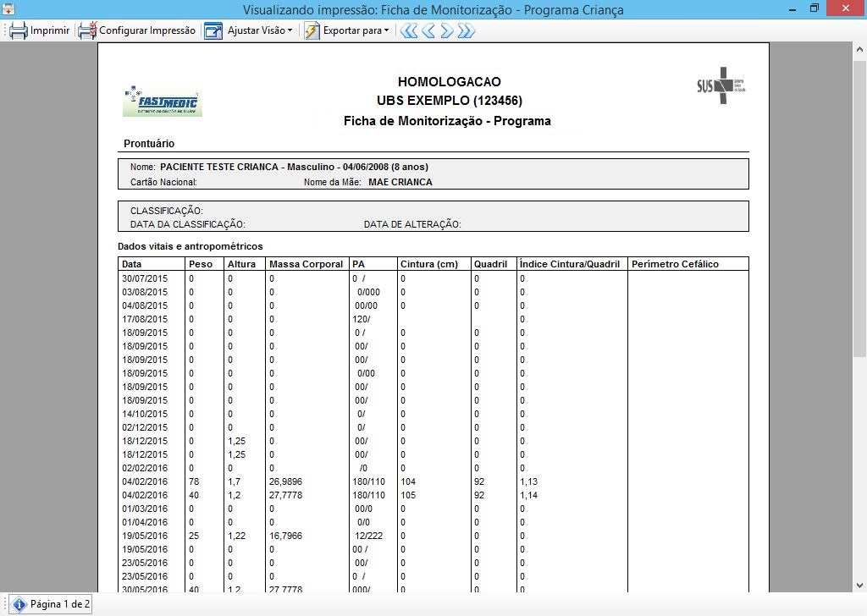Click the Massa Corporal column header
Viewport: 867px width, 616px height.
tap(306, 264)
